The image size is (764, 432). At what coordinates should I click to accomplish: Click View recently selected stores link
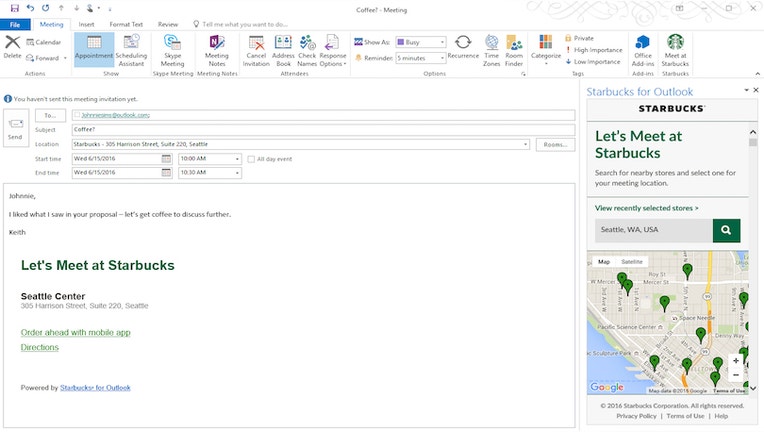click(647, 208)
